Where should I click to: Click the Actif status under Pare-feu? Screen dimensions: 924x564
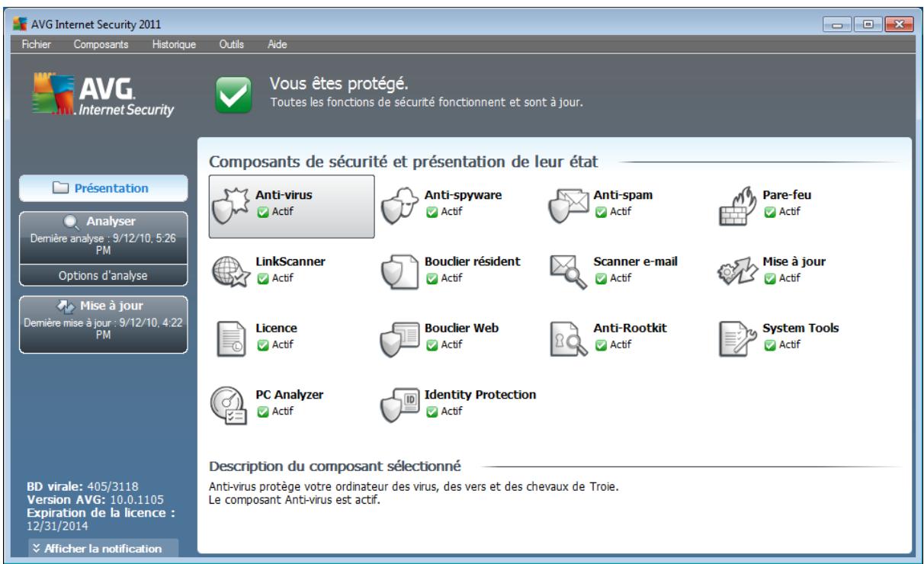point(782,211)
